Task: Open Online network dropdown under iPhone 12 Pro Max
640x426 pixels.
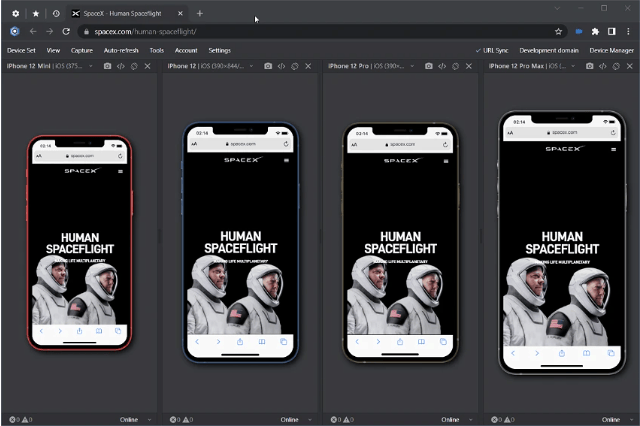Action: pos(618,419)
